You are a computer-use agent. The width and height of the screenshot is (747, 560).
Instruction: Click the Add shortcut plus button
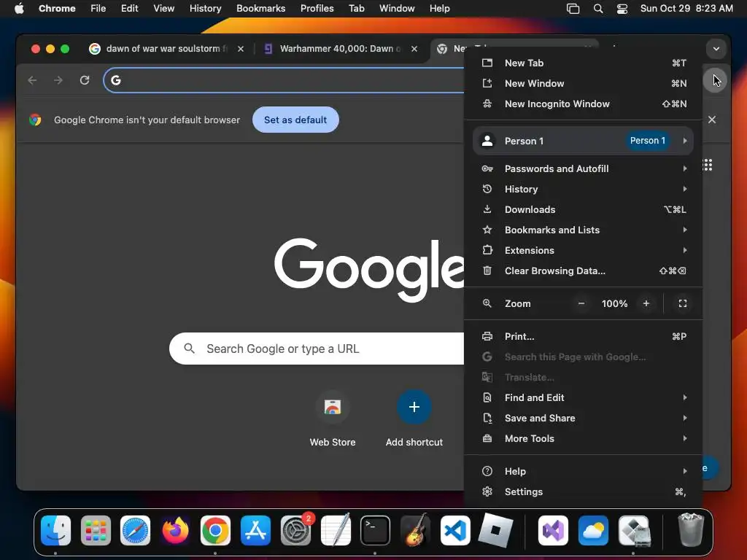click(414, 407)
